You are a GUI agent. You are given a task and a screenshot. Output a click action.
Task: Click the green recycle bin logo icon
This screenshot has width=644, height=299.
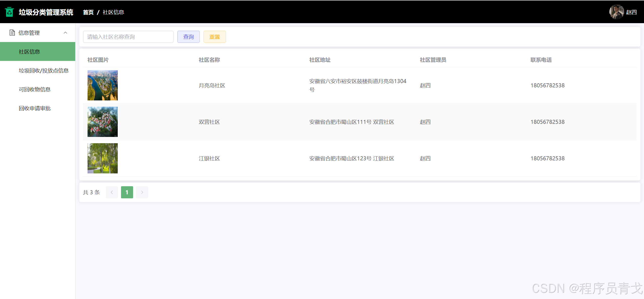click(x=10, y=12)
